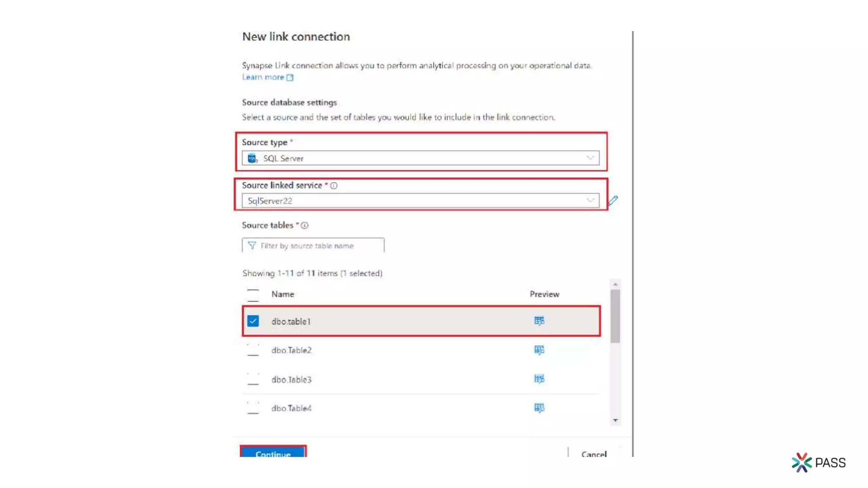Open the Source type dropdown

coord(590,158)
